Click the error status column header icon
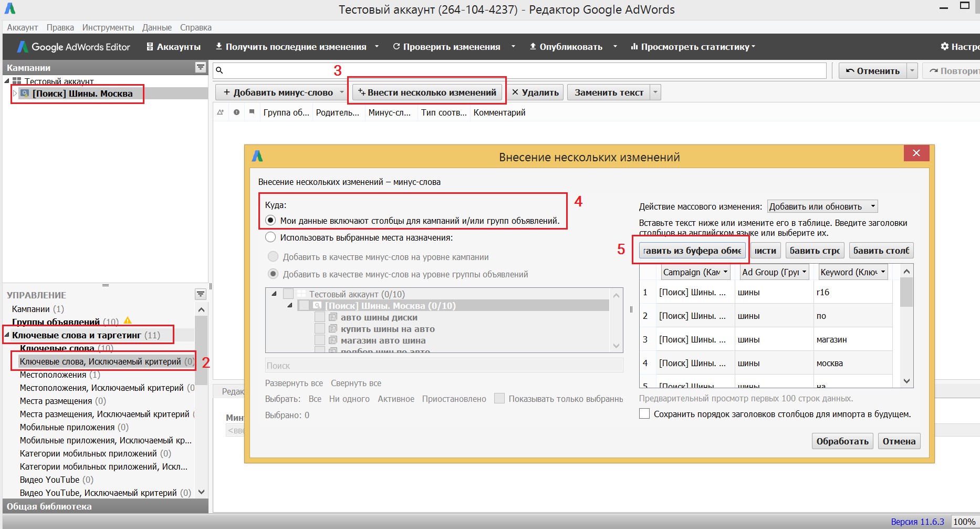 (x=237, y=112)
